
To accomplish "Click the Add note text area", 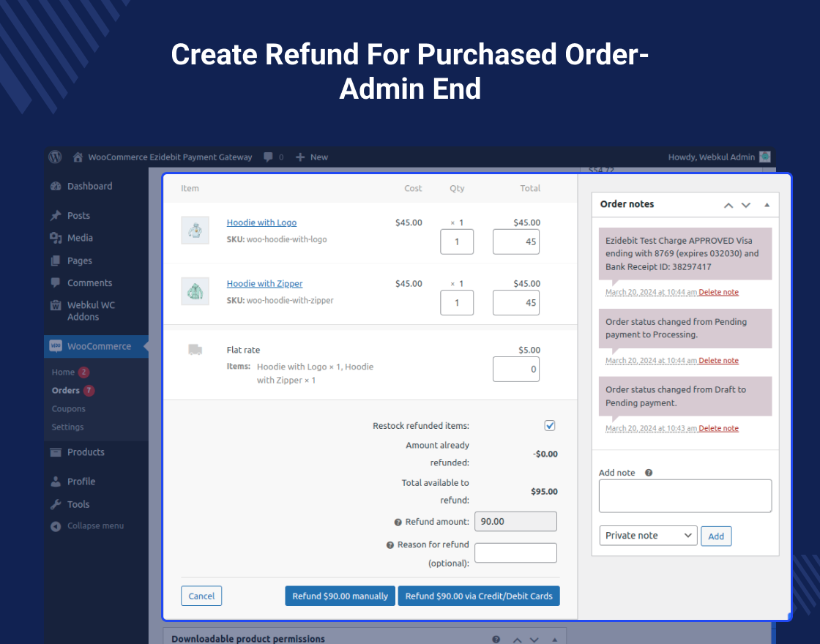I will tap(685, 496).
